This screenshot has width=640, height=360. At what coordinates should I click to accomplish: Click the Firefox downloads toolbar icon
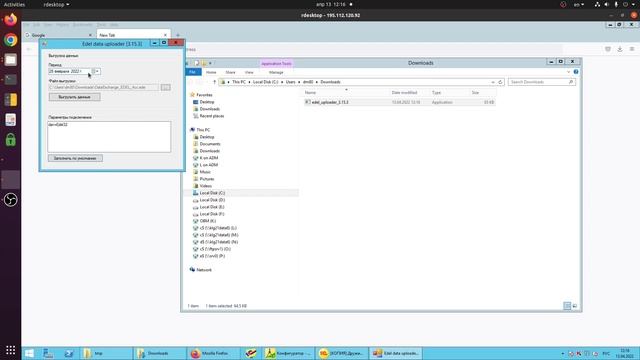tap(620, 49)
